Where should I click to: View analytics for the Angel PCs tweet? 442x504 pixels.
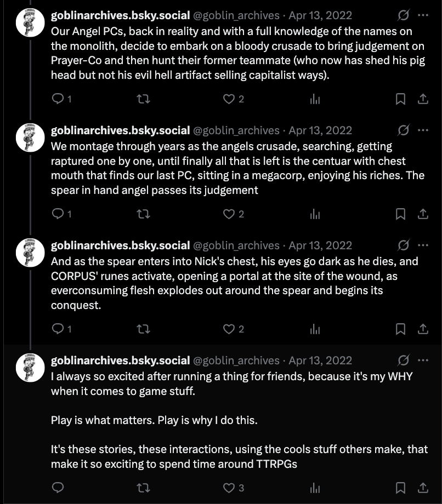click(315, 99)
